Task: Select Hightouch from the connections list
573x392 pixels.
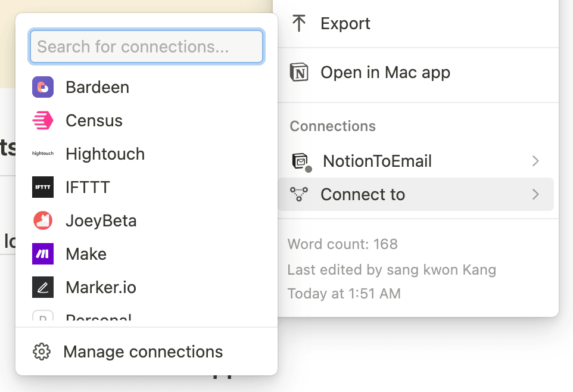Action: click(105, 154)
